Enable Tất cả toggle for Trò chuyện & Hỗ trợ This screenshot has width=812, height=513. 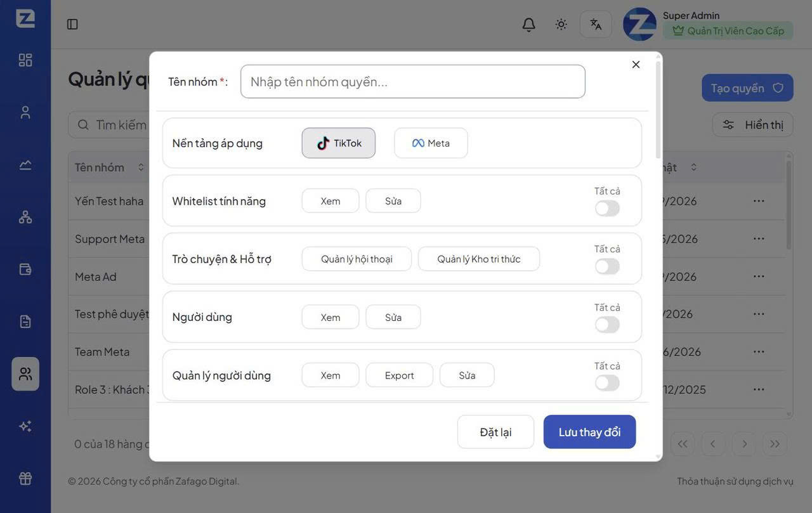coord(607,266)
